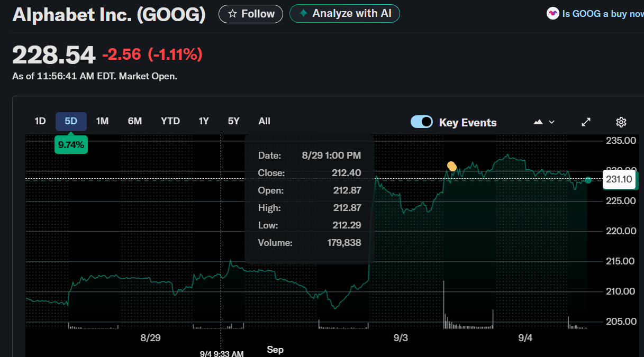This screenshot has width=644, height=357.
Task: Toggle the Key Events switch
Action: [x=422, y=122]
